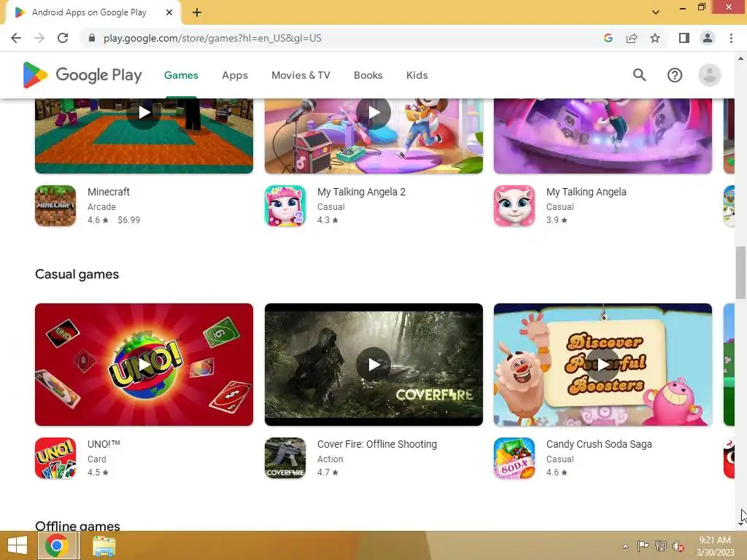The image size is (747, 560).
Task: Switch to the Movies & TV tab
Action: click(x=301, y=75)
